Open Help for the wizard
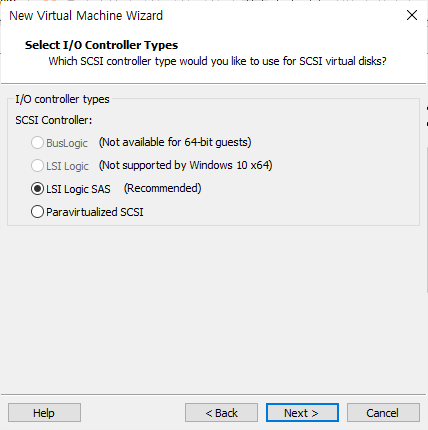The image size is (428, 430). (44, 413)
